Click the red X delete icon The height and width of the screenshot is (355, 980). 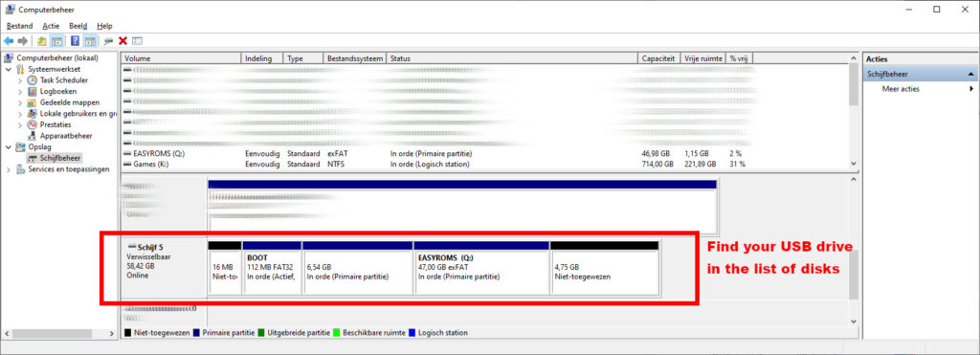click(x=123, y=40)
